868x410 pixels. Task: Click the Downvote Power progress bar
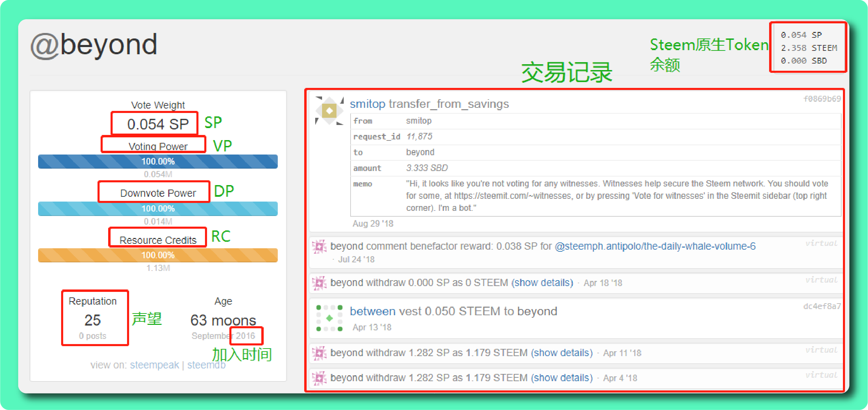tap(158, 209)
